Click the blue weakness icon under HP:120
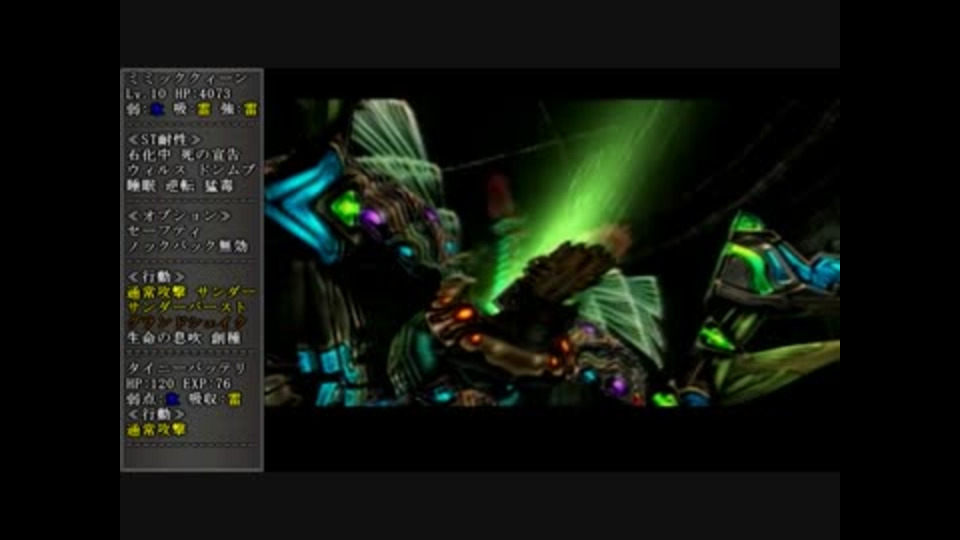This screenshot has height=540, width=960. pyautogui.click(x=173, y=399)
